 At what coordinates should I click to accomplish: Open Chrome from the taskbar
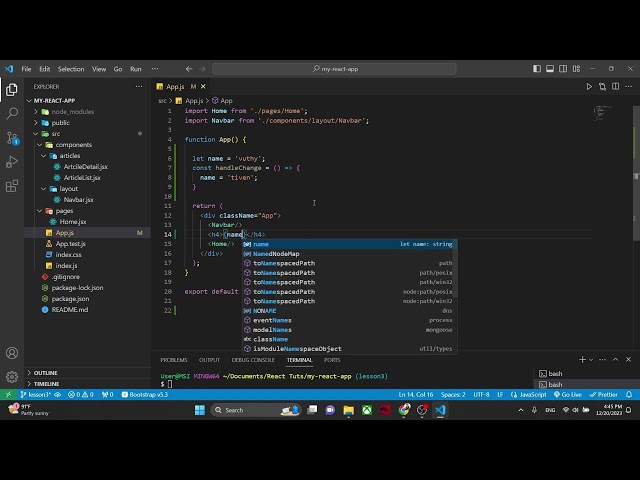[404, 410]
